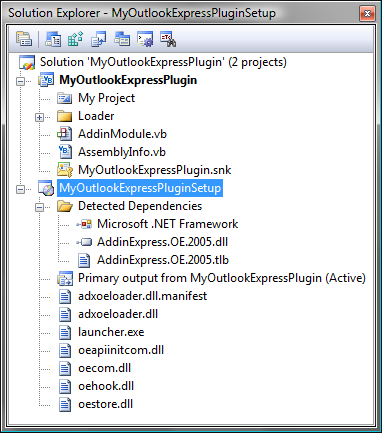
Task: Open the User Interface Editor
Action: pyautogui.click(x=122, y=40)
